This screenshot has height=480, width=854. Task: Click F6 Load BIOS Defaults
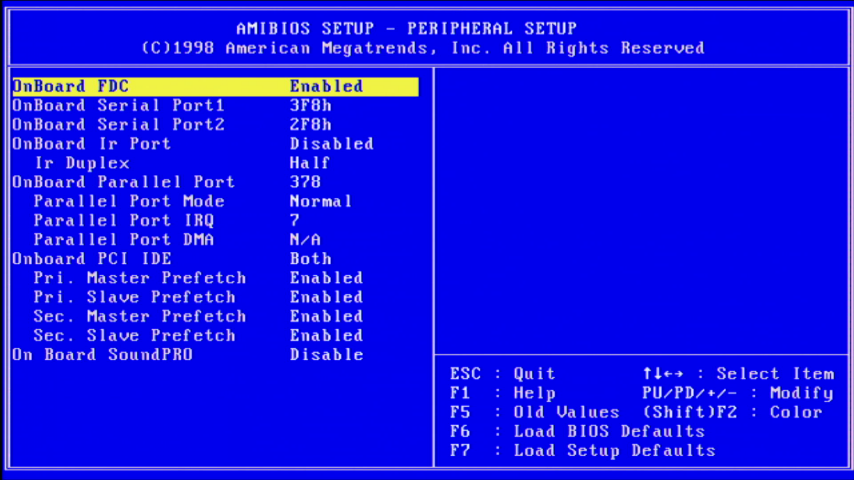pyautogui.click(x=577, y=431)
